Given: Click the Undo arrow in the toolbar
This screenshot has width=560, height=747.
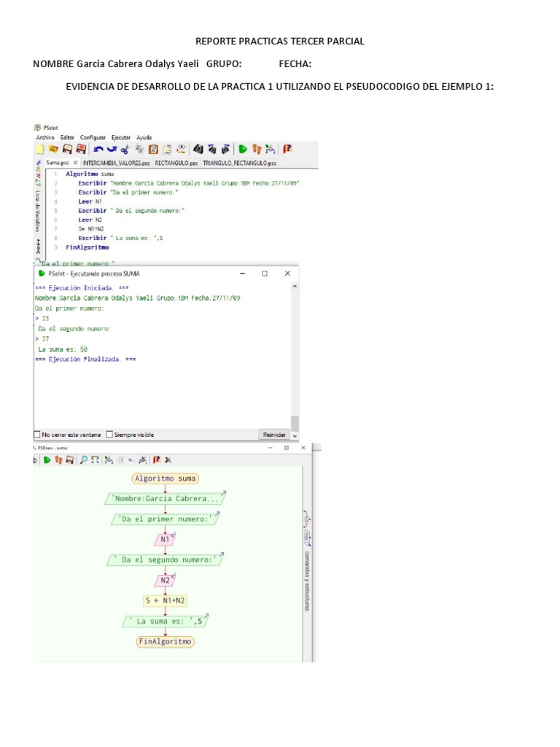Looking at the screenshot, I should pos(98,149).
